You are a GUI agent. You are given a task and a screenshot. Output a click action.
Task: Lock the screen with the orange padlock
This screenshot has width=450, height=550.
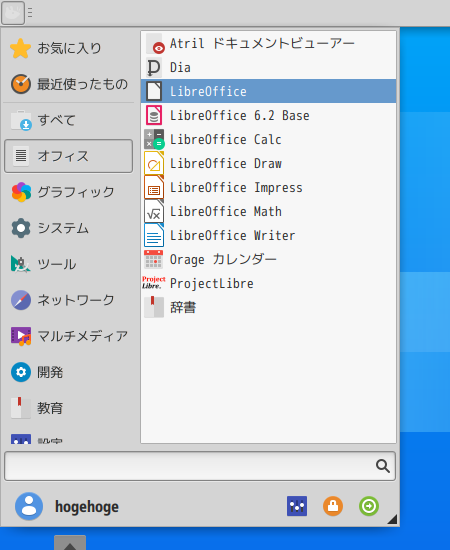(333, 506)
